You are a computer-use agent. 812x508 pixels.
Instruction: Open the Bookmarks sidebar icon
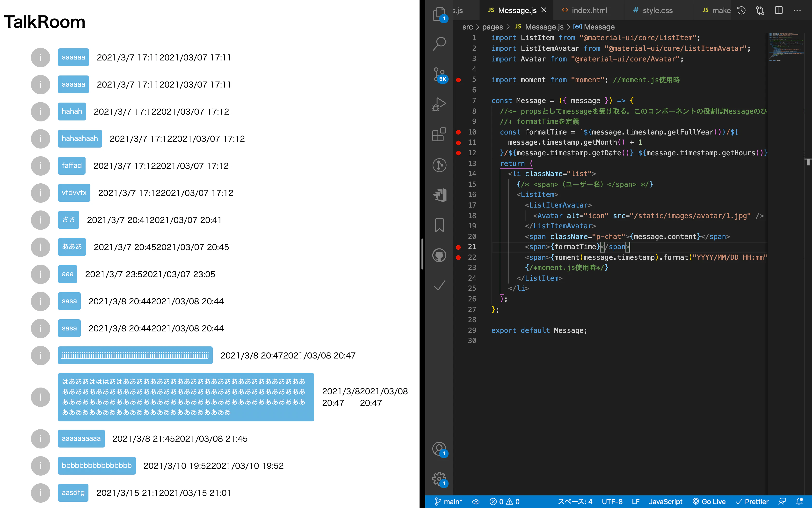pos(439,225)
